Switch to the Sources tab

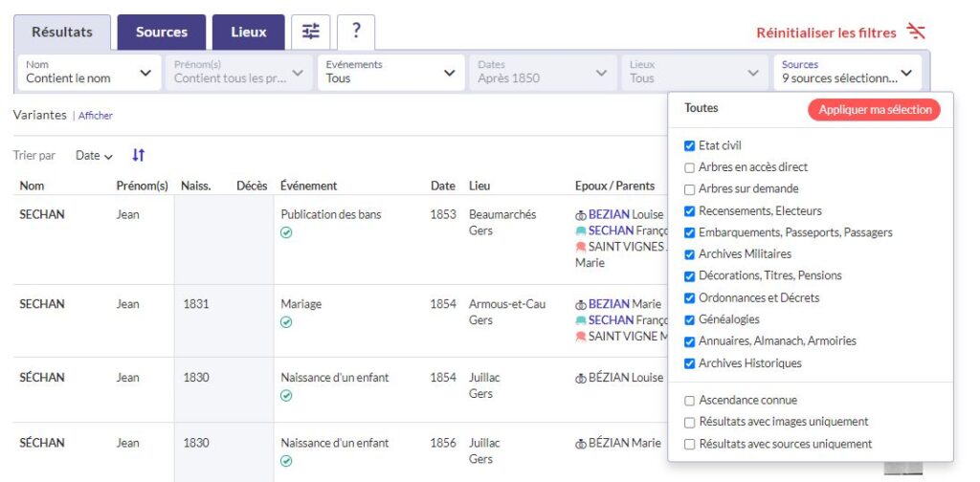[161, 32]
